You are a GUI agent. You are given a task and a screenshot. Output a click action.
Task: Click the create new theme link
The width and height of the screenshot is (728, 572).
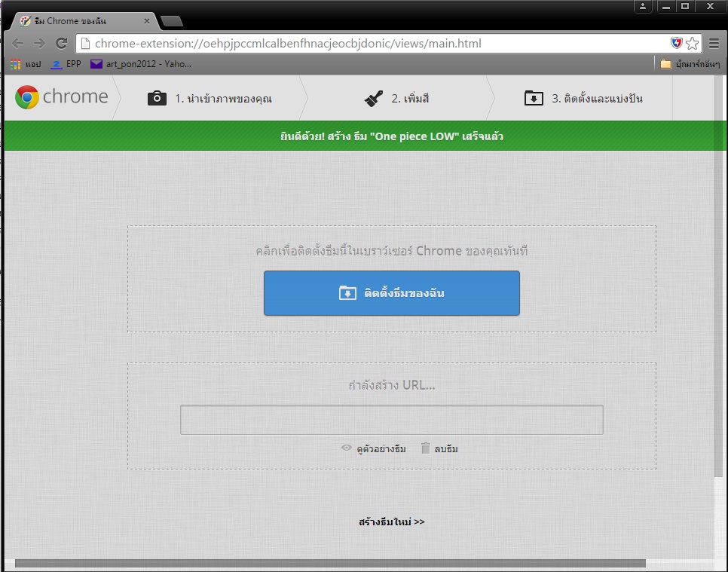[391, 522]
